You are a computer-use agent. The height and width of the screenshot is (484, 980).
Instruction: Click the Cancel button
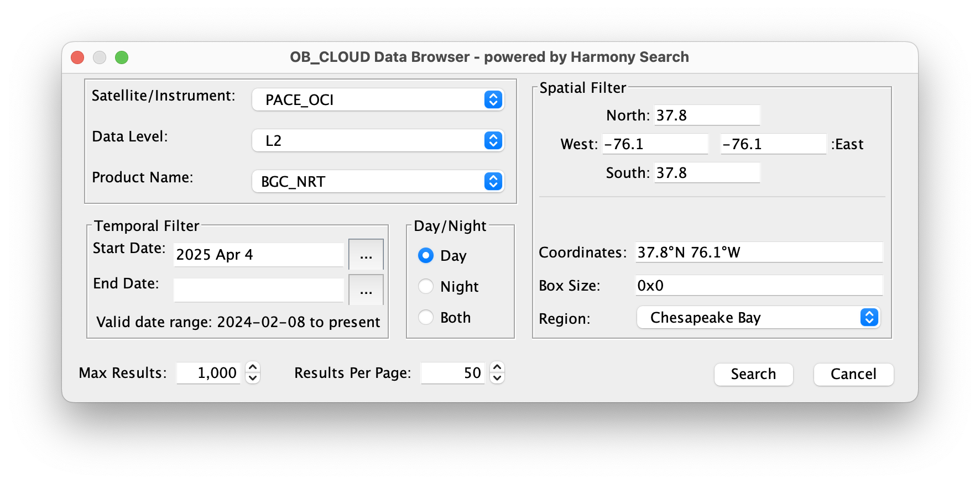click(853, 374)
